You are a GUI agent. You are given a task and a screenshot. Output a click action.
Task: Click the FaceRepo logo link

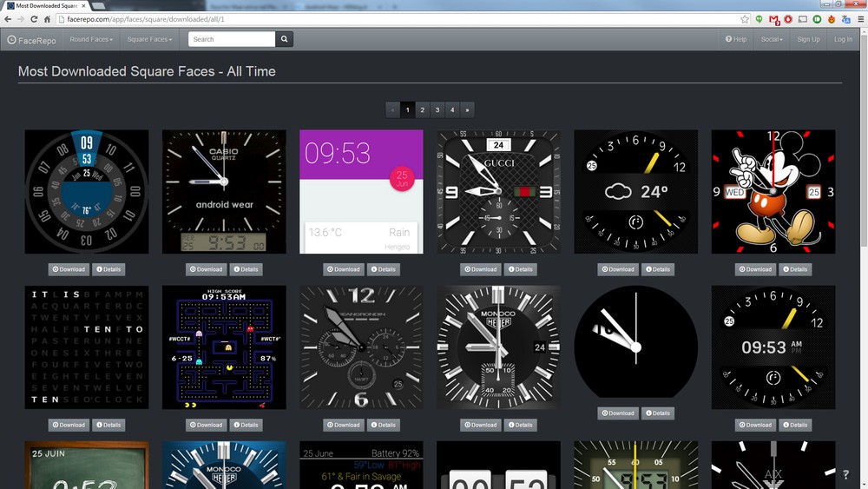[x=31, y=40]
